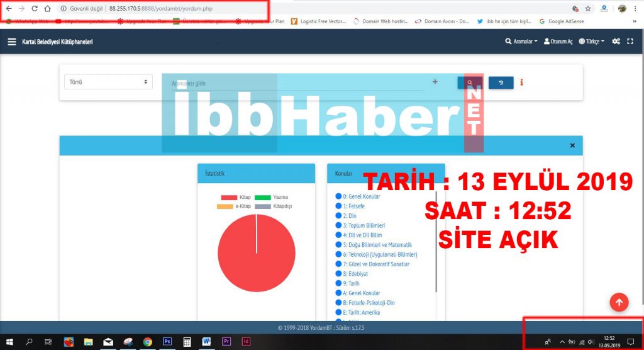This screenshot has width=644, height=350.
Task: Toggle Kitap legend in the chart
Action: point(236,198)
